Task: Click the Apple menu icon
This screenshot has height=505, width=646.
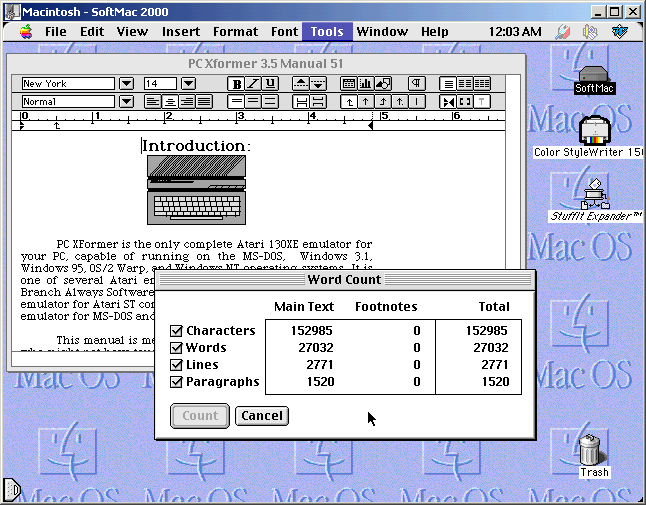Action: (26, 32)
